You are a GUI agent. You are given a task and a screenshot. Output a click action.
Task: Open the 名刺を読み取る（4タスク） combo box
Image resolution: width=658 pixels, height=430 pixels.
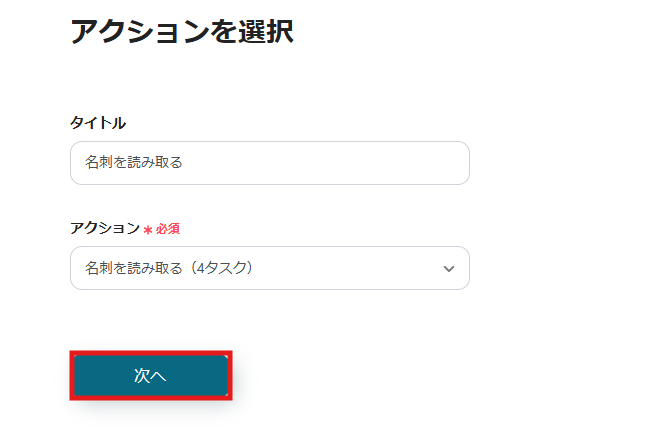[269, 268]
